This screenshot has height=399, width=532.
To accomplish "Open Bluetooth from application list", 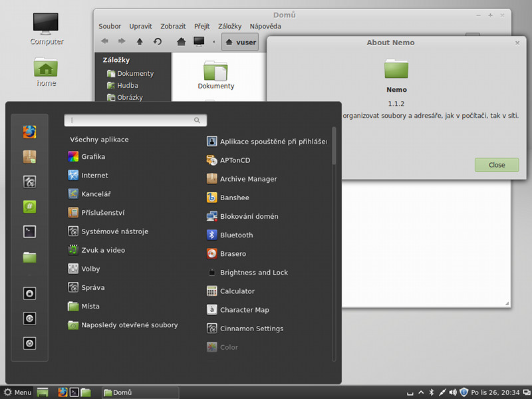I will point(229,235).
